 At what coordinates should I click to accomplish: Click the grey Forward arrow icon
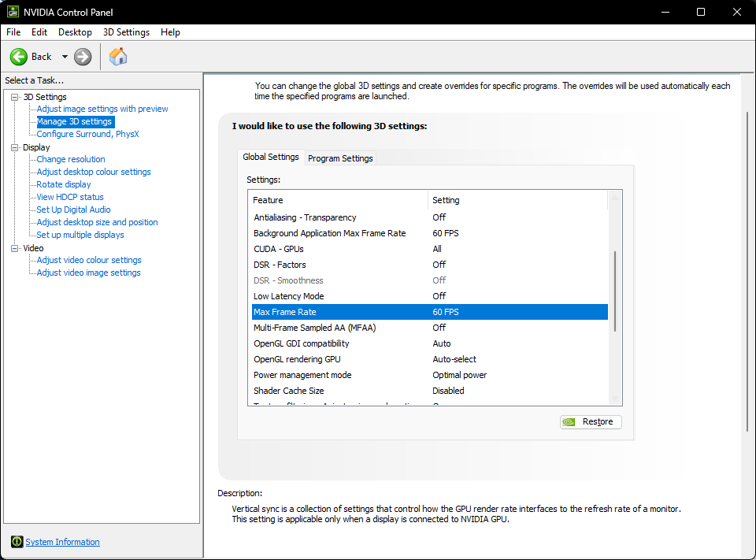coord(83,57)
